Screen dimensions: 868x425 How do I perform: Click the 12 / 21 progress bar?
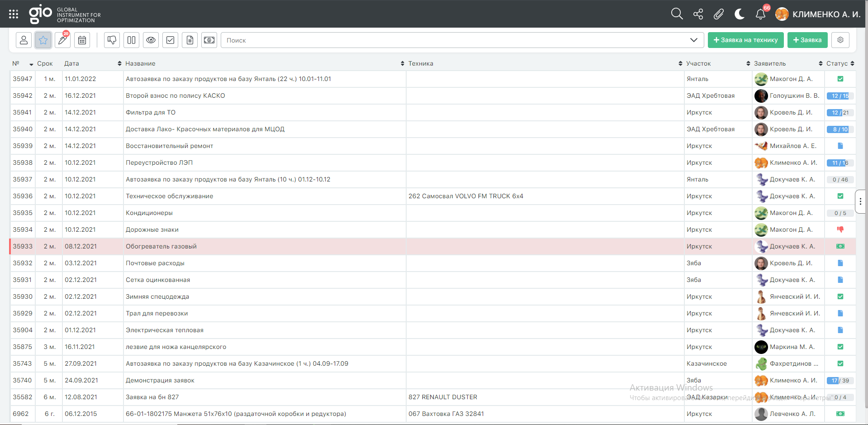coord(840,113)
